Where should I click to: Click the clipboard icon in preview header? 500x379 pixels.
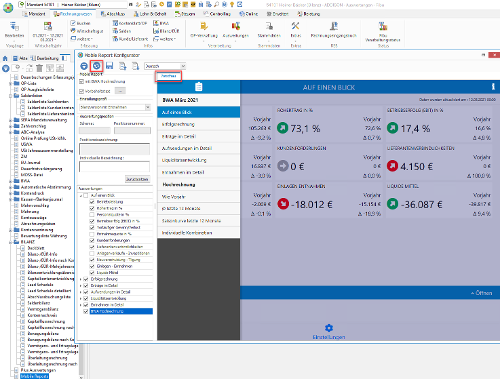[199, 87]
